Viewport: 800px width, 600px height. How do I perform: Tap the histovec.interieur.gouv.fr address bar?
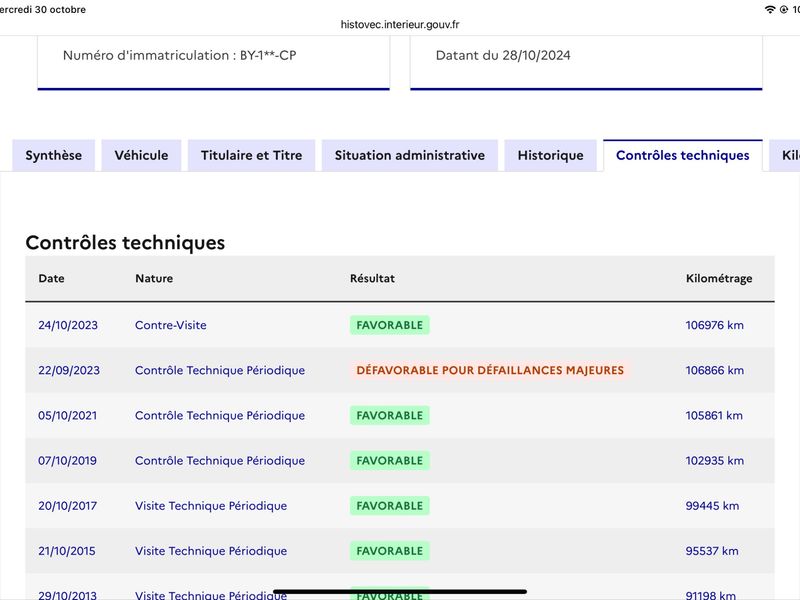(x=400, y=24)
